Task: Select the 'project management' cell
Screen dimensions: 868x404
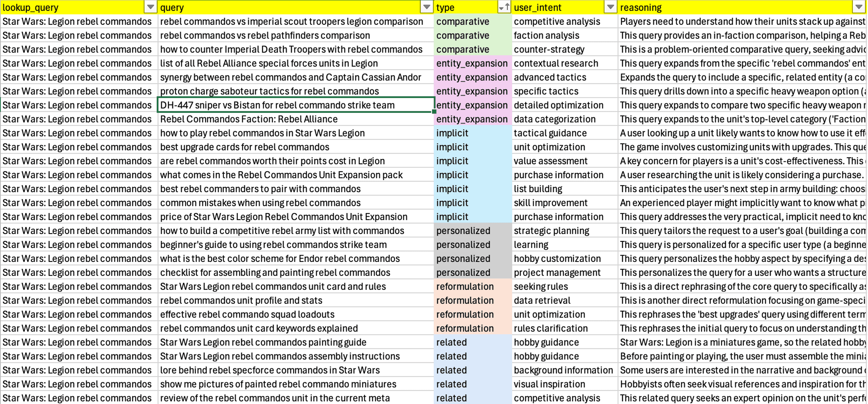Action: coord(565,273)
